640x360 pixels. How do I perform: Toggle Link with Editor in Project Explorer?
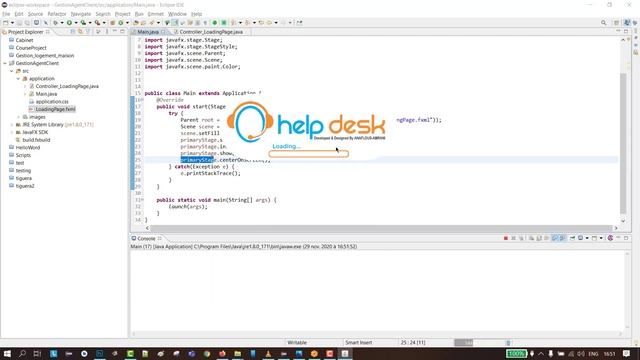tap(80, 31)
